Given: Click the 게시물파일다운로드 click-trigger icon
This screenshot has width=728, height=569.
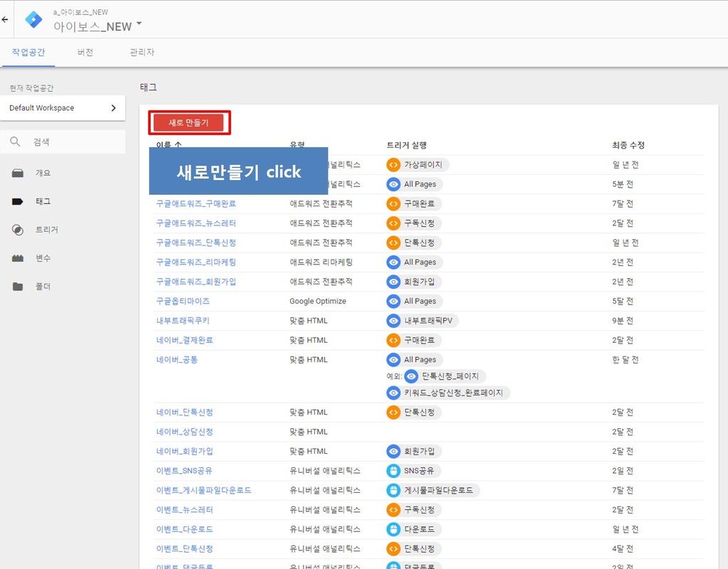Looking at the screenshot, I should point(393,490).
